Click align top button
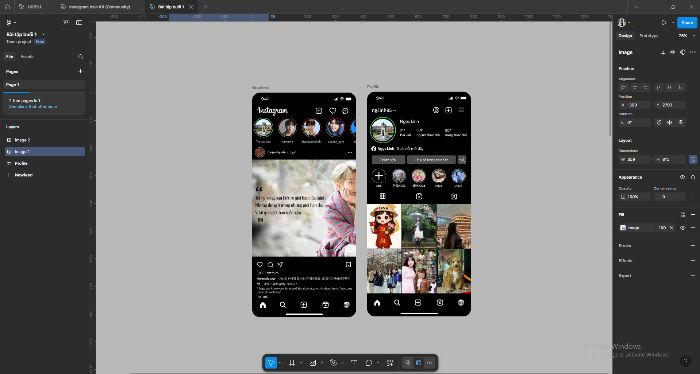This screenshot has height=374, width=700. [659, 87]
